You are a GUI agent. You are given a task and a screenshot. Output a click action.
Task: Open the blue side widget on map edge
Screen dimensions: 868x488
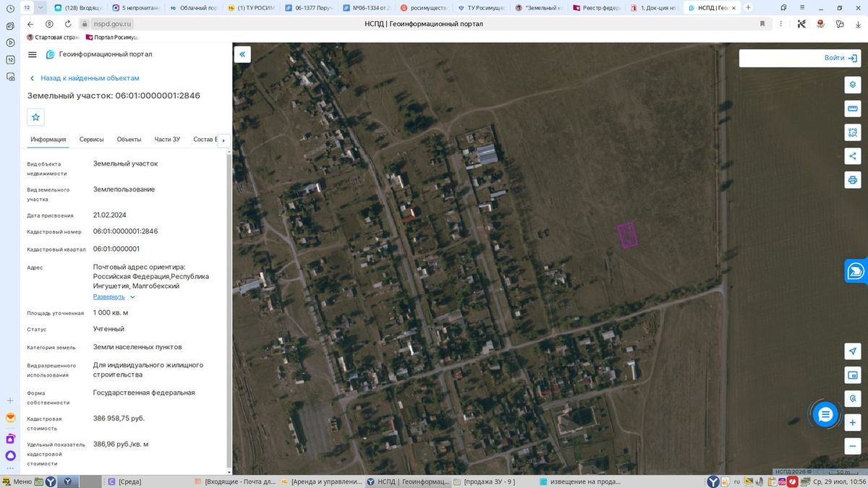pyautogui.click(x=856, y=271)
